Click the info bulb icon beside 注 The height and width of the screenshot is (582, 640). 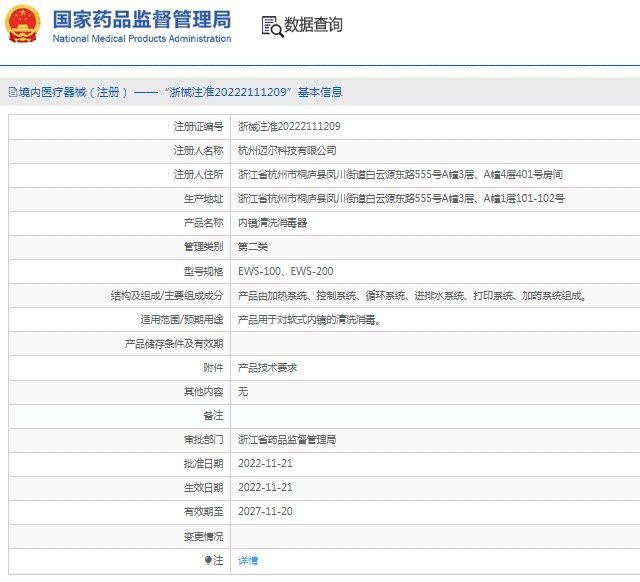click(208, 560)
